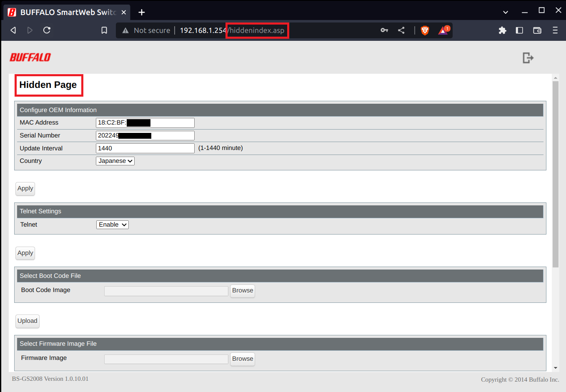Click the Brave Rewards triangle icon
Image resolution: width=566 pixels, height=392 pixels.
[x=443, y=30]
